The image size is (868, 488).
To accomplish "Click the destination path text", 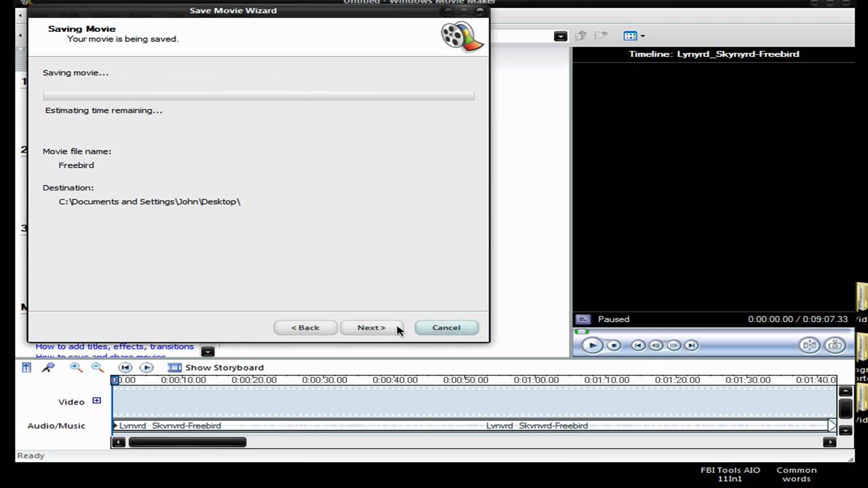I will click(149, 202).
